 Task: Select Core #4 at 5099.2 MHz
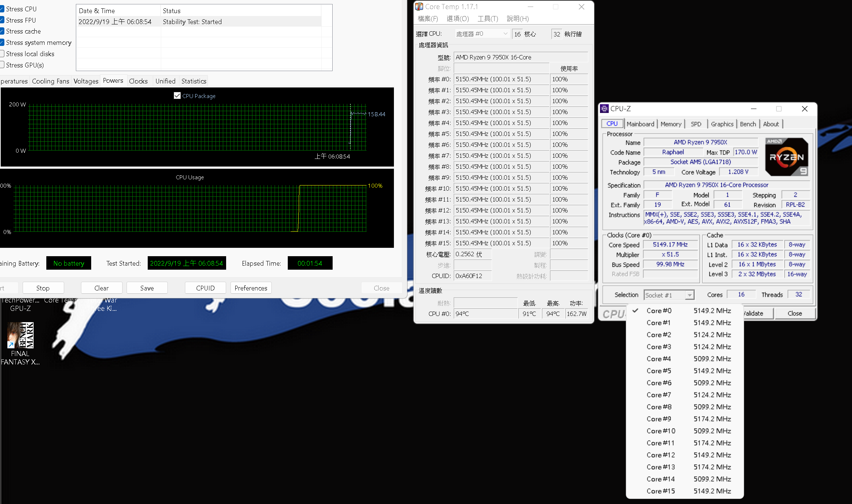click(685, 359)
